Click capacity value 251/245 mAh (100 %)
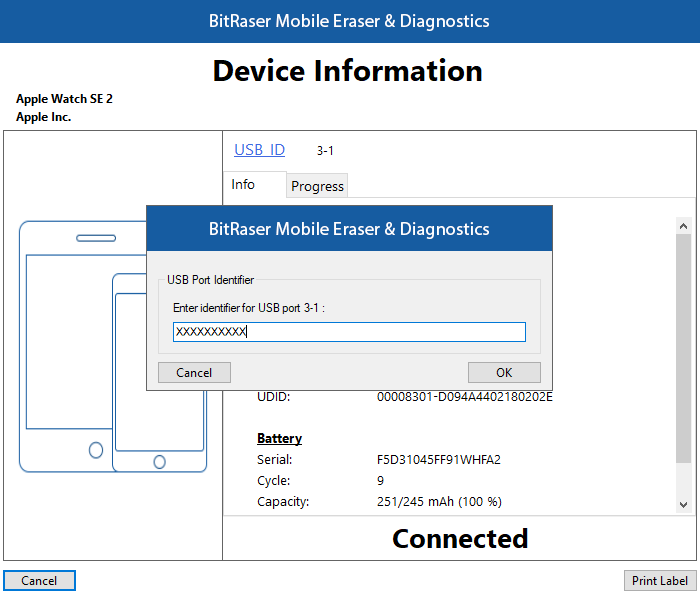Viewport: 700px width, 596px height. coord(439,501)
